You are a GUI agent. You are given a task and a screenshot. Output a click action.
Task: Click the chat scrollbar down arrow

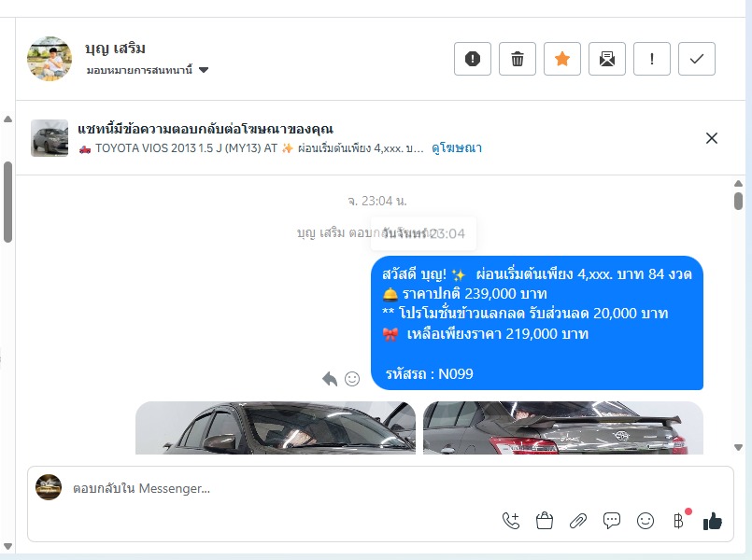(738, 447)
